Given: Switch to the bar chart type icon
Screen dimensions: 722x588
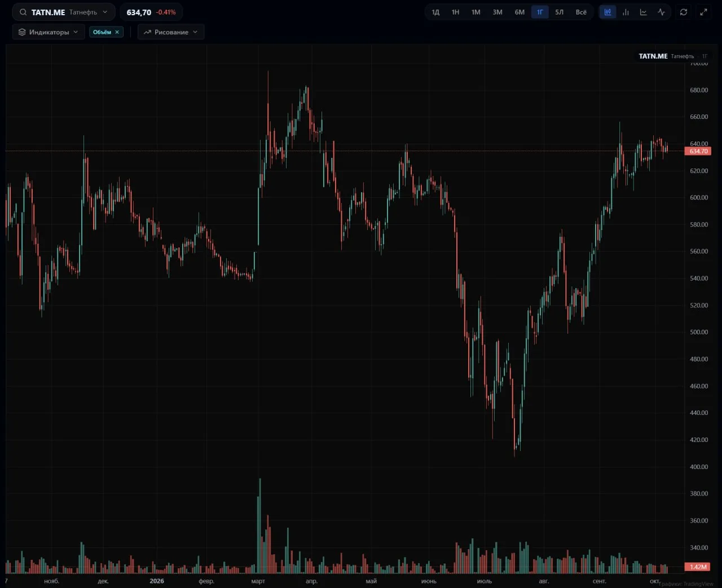Looking at the screenshot, I should (626, 12).
